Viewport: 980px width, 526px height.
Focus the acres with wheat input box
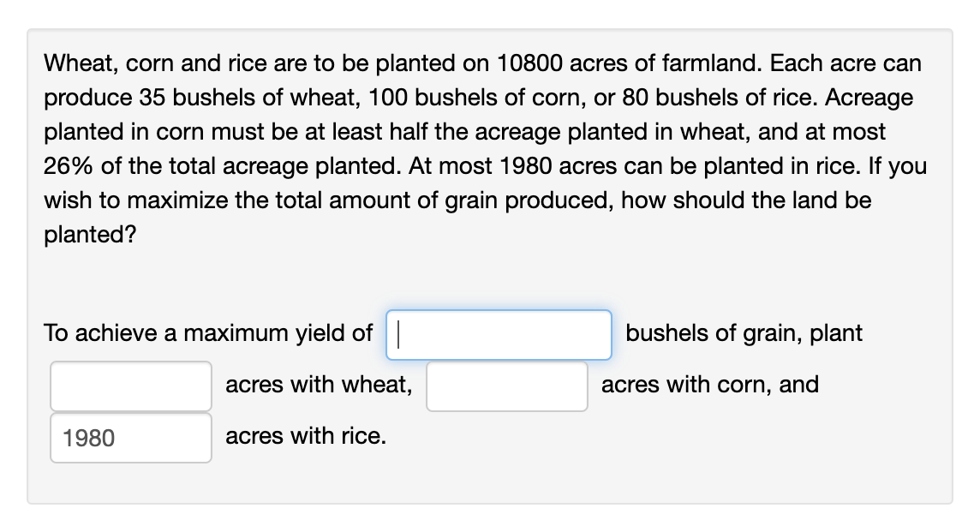click(131, 386)
